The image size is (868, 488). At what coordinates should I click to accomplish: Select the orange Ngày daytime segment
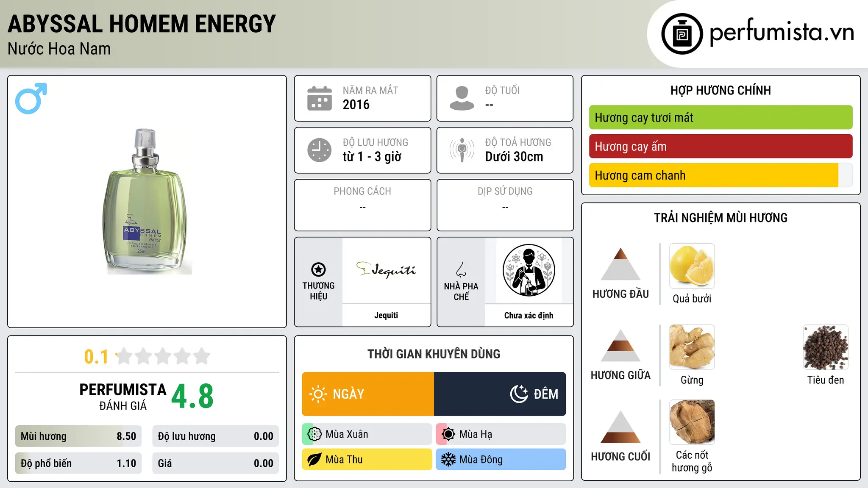click(x=368, y=394)
